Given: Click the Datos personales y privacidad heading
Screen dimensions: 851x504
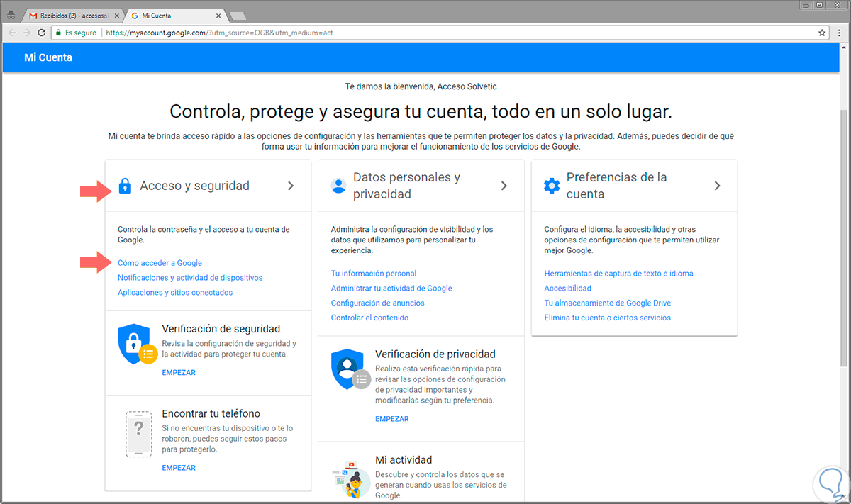Looking at the screenshot, I should [407, 186].
